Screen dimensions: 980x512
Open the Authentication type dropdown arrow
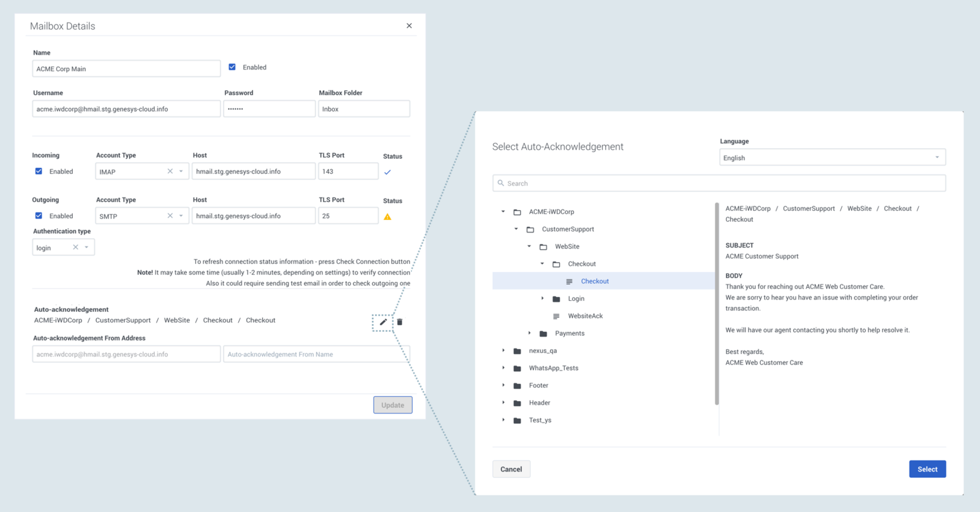(87, 247)
